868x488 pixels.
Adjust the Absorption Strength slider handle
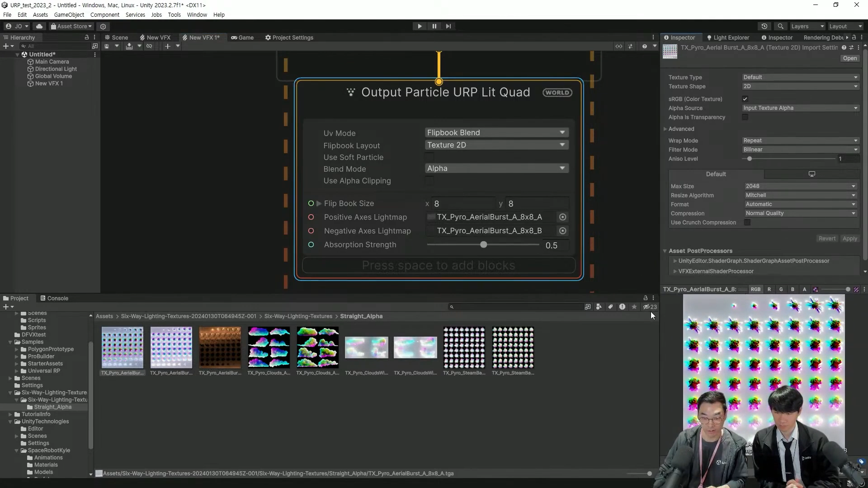pos(484,245)
